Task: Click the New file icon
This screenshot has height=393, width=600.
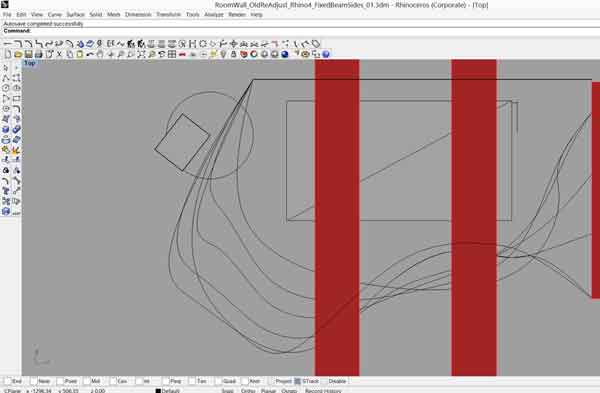Action: coord(8,54)
